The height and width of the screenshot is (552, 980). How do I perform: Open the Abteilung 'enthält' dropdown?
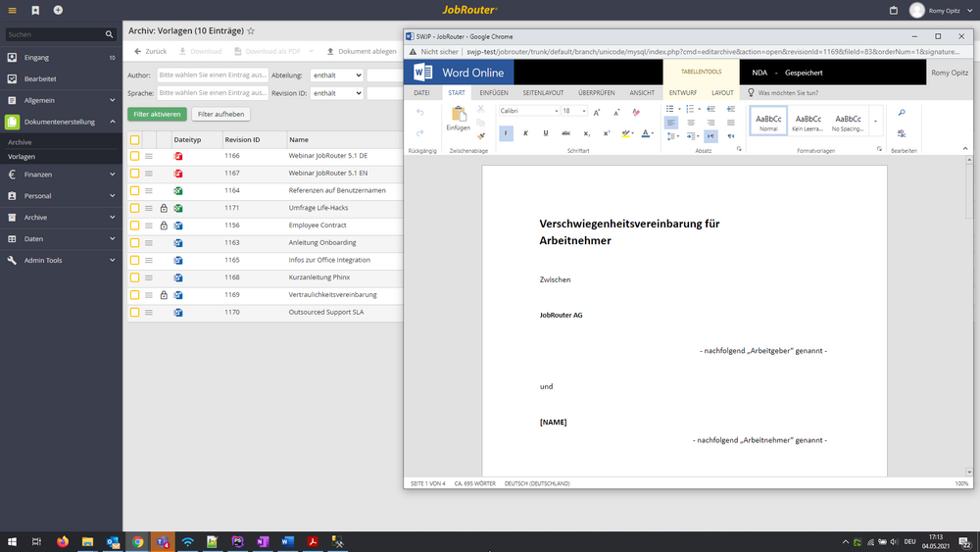(x=337, y=75)
